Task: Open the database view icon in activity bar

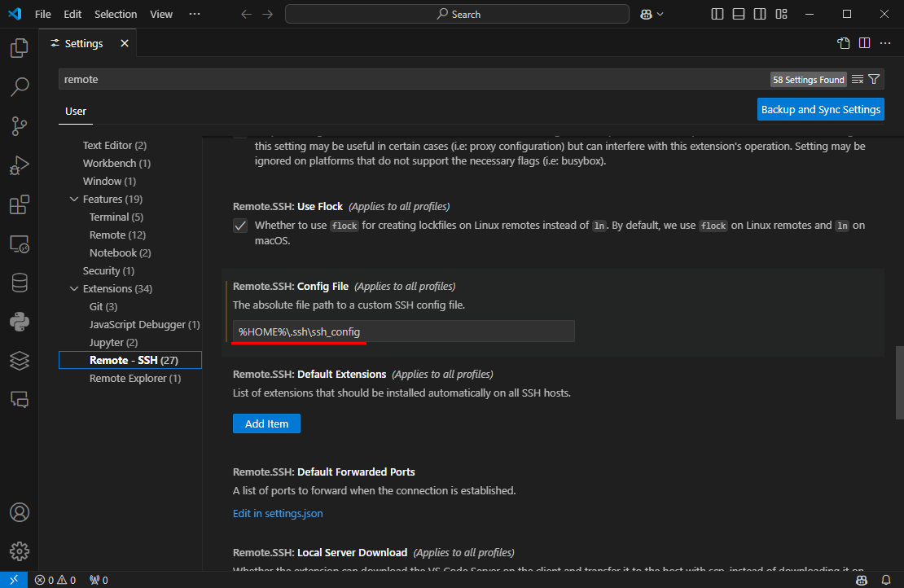Action: (19, 283)
